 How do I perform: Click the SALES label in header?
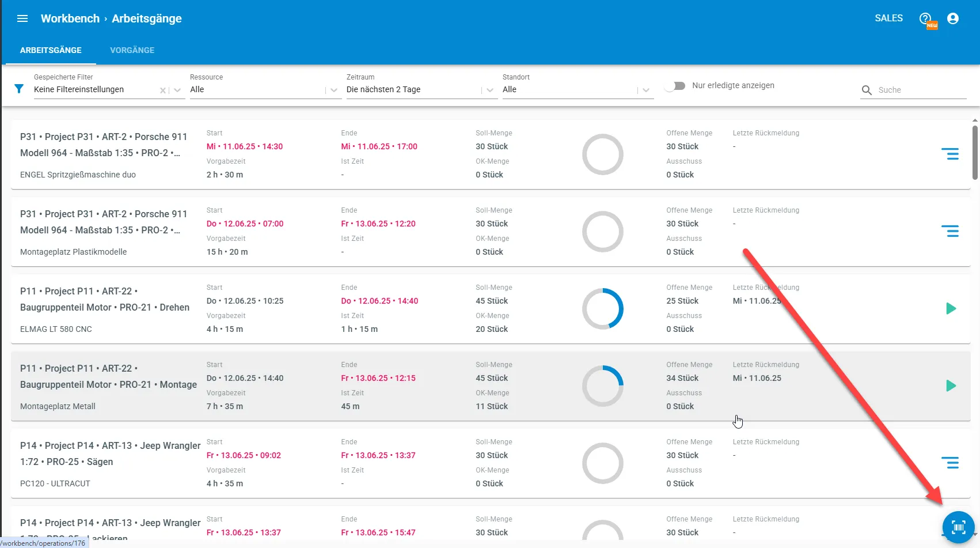(888, 18)
